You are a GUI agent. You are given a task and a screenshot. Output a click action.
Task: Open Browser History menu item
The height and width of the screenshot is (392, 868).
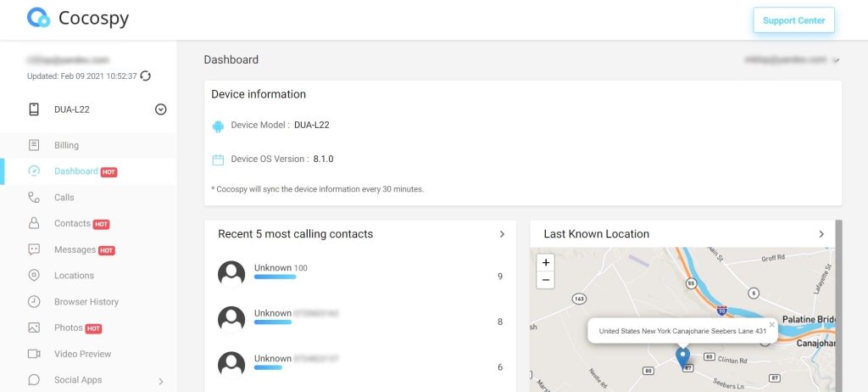88,301
